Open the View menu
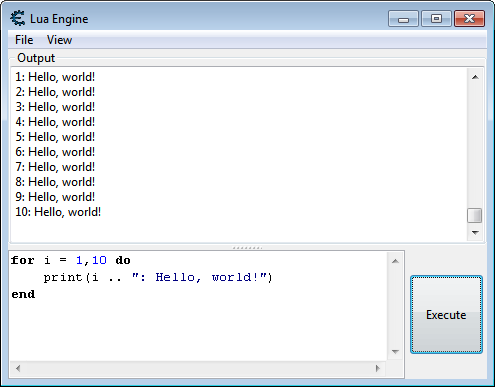Image resolution: width=495 pixels, height=387 pixels. point(59,40)
